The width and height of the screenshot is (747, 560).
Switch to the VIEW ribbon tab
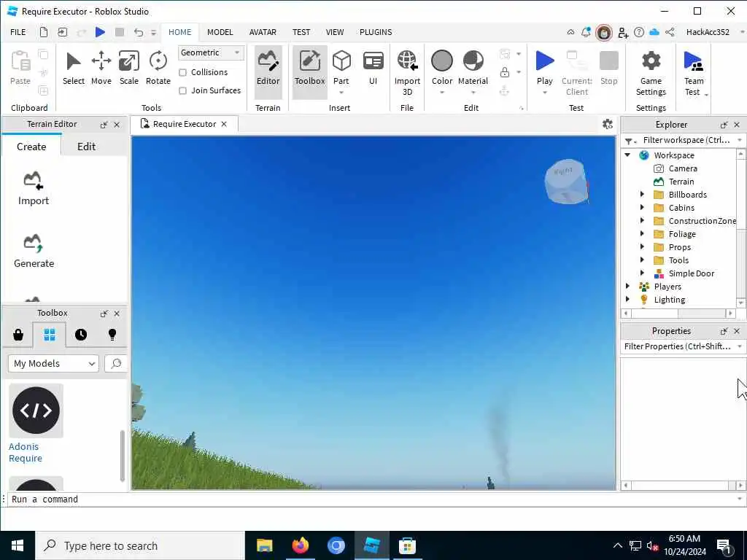point(334,32)
